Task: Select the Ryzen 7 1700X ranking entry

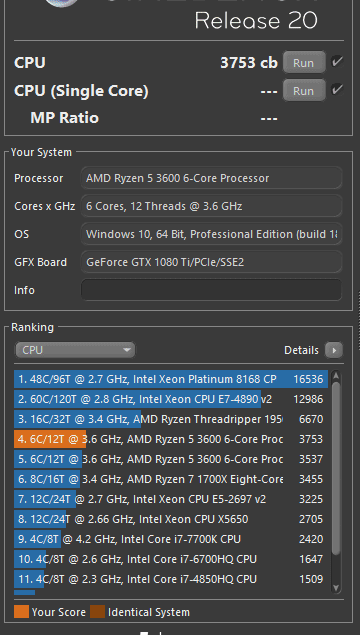Action: 169,479
